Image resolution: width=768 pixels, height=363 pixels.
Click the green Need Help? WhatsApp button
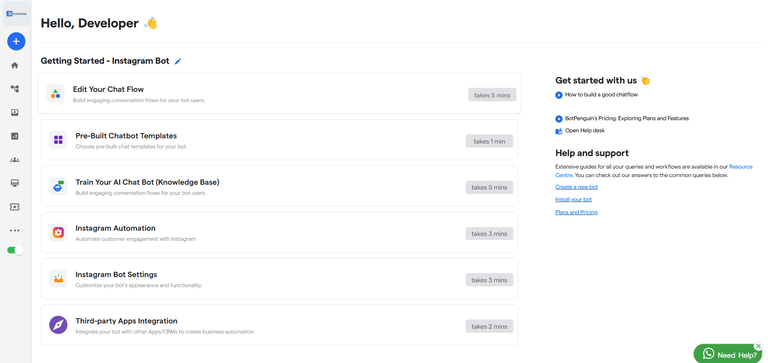pos(728,354)
